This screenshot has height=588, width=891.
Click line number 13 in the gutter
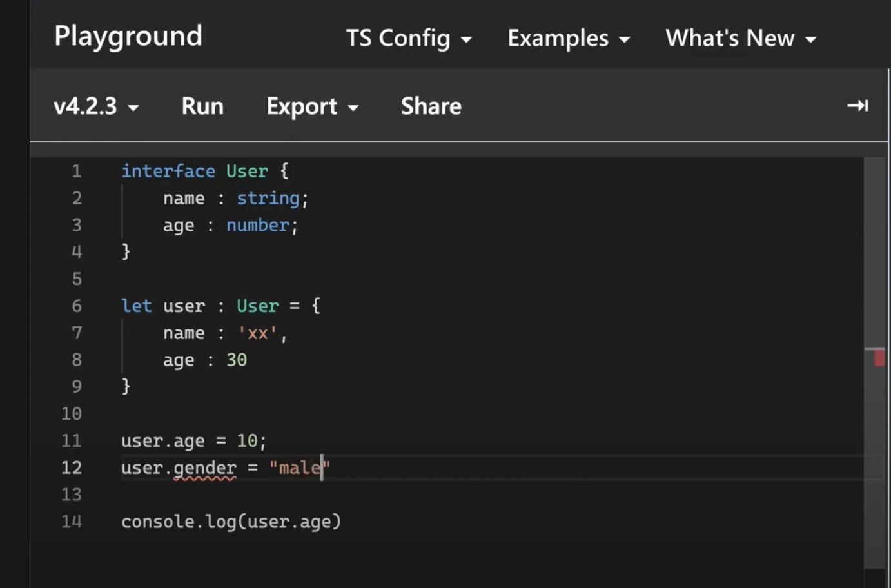(72, 495)
